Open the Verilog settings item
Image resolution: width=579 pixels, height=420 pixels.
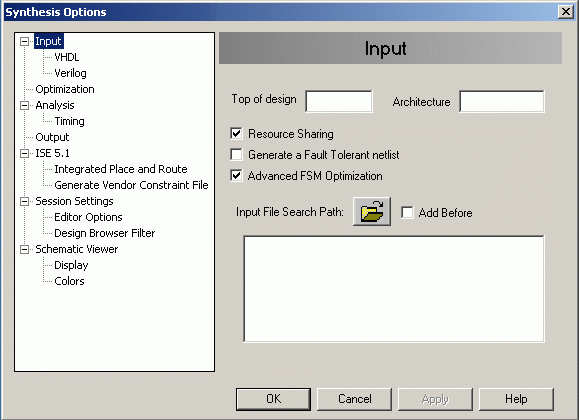click(x=70, y=73)
